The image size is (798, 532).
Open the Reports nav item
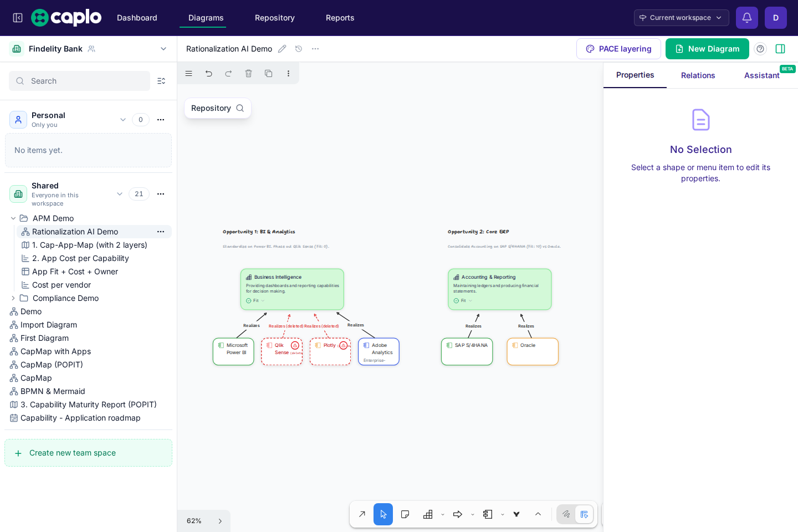click(x=340, y=18)
